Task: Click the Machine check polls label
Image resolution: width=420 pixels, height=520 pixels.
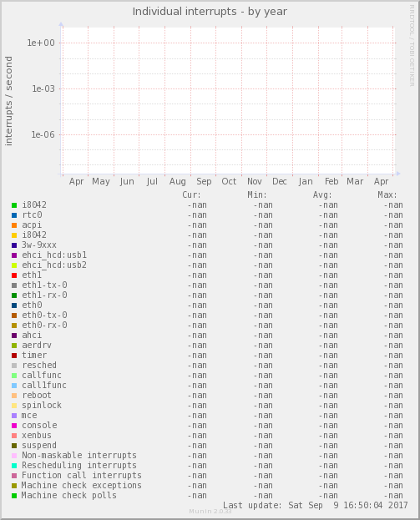Action: pos(69,496)
